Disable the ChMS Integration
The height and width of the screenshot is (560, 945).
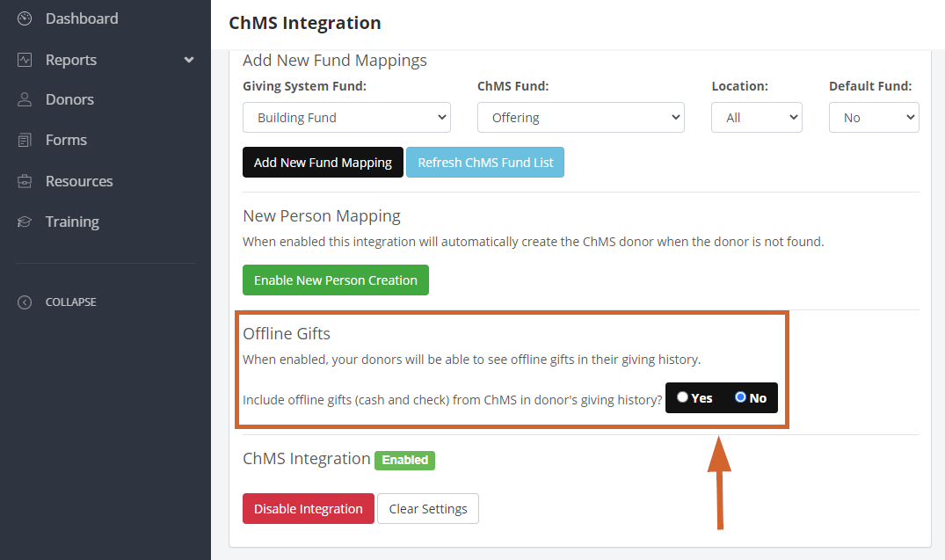pos(308,508)
